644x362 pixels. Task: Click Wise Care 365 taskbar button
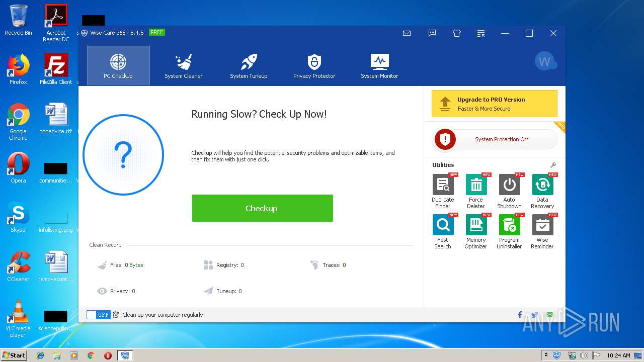125,355
